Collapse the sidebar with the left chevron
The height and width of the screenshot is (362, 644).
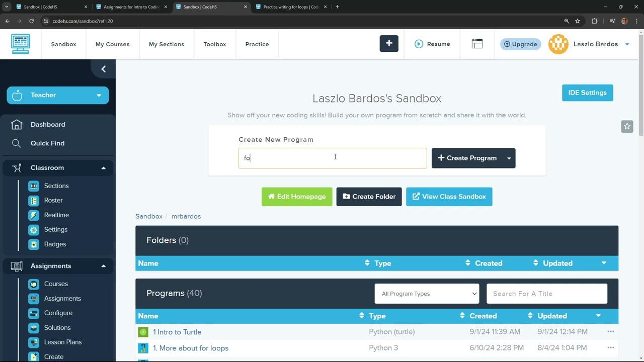pyautogui.click(x=104, y=69)
